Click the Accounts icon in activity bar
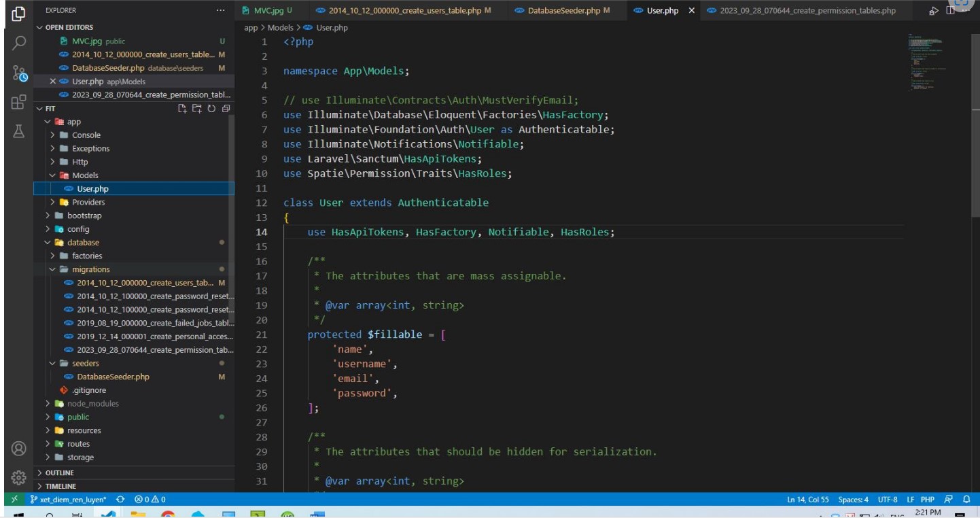980x518 pixels. (x=19, y=449)
